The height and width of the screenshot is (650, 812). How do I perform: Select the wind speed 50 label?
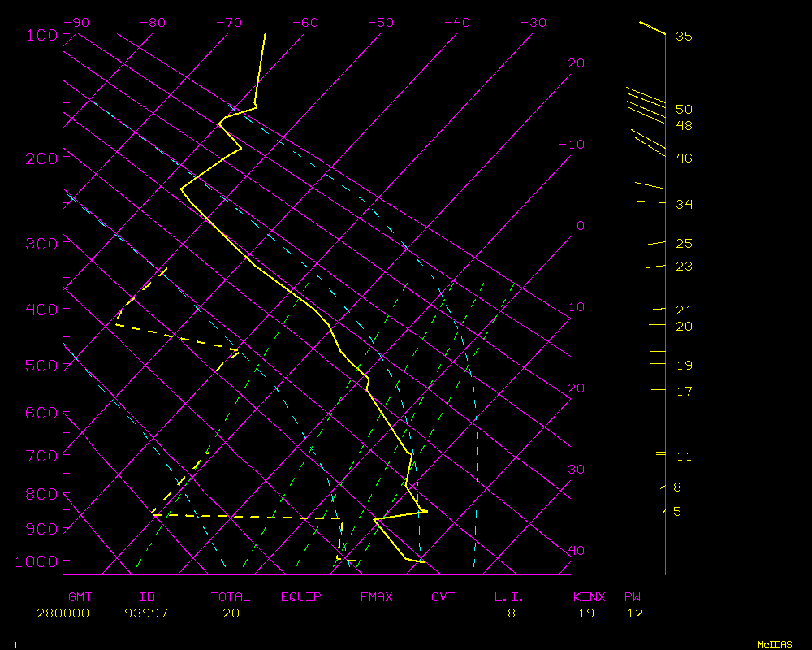[x=684, y=109]
